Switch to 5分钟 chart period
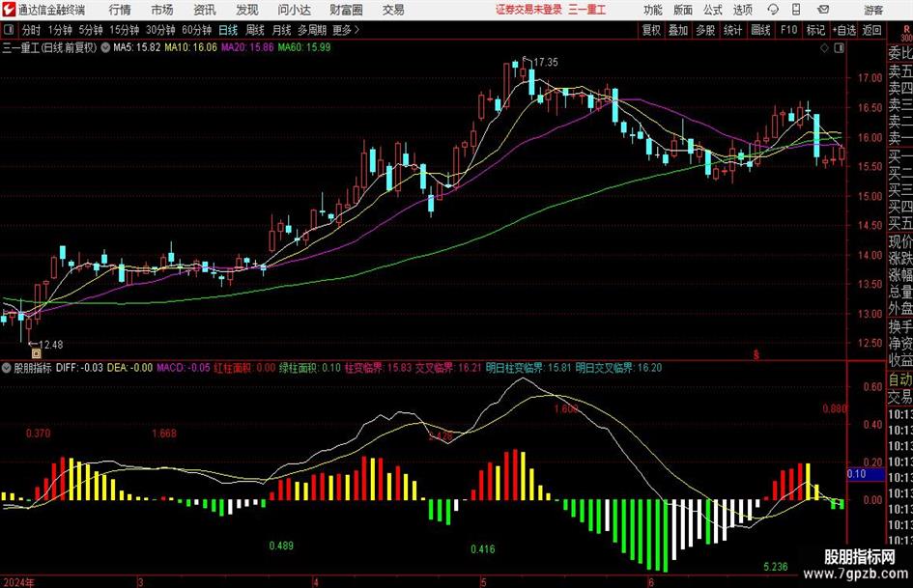 point(90,30)
